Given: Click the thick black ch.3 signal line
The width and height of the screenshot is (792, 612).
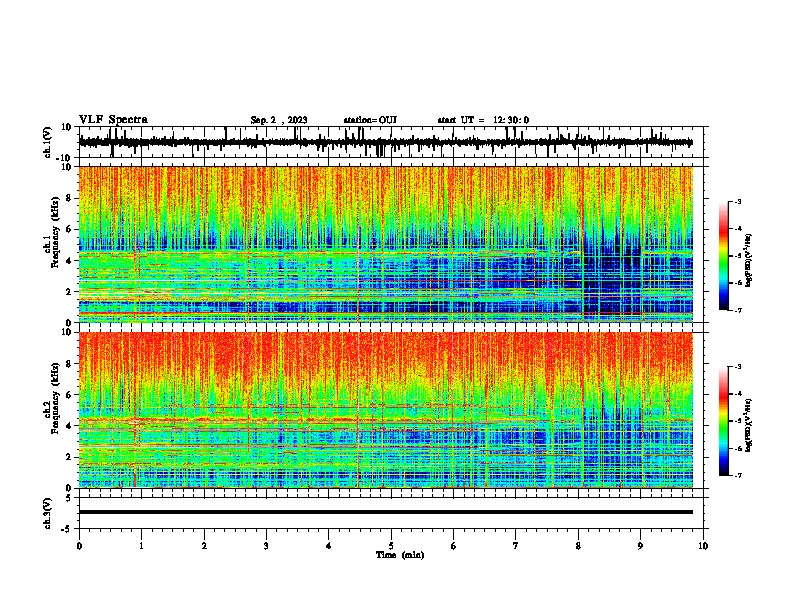Looking at the screenshot, I should (x=386, y=512).
